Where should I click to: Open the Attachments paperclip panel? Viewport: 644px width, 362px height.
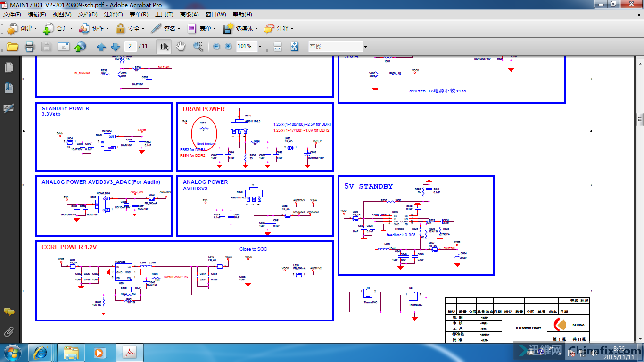click(8, 332)
